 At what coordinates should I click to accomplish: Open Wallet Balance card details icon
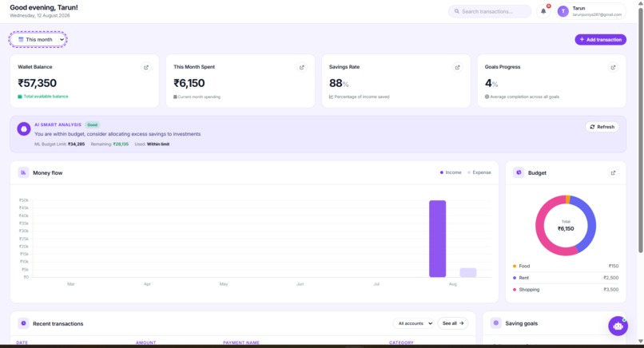pyautogui.click(x=145, y=67)
